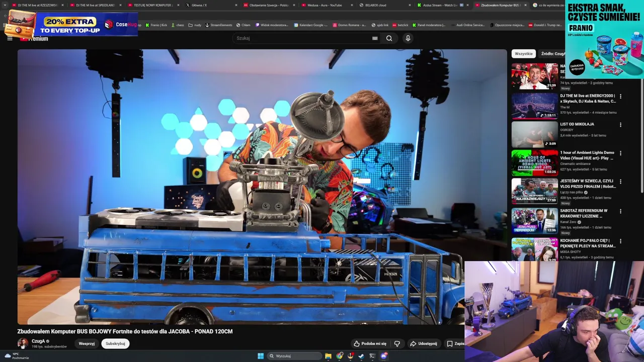Image resolution: width=644 pixels, height=362 pixels.
Task: Open more options for KOCHANIE POJ*AŁO CIĘ video
Action: (620, 241)
